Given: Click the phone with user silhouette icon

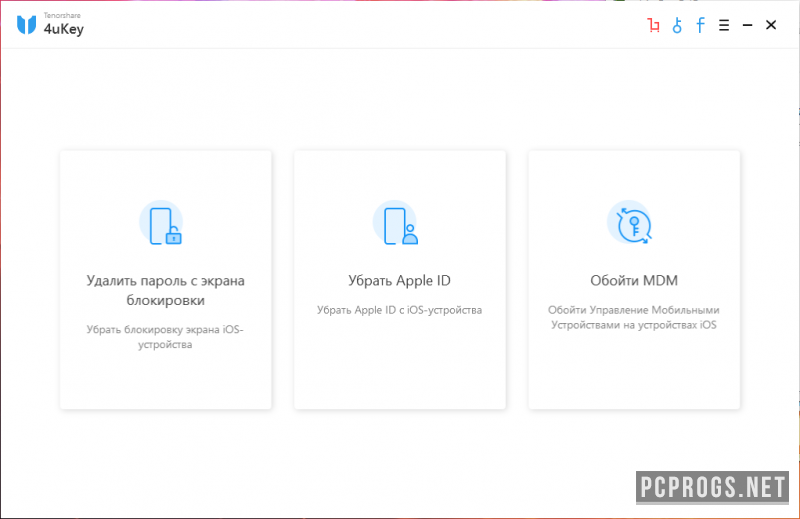Looking at the screenshot, I should [397, 224].
